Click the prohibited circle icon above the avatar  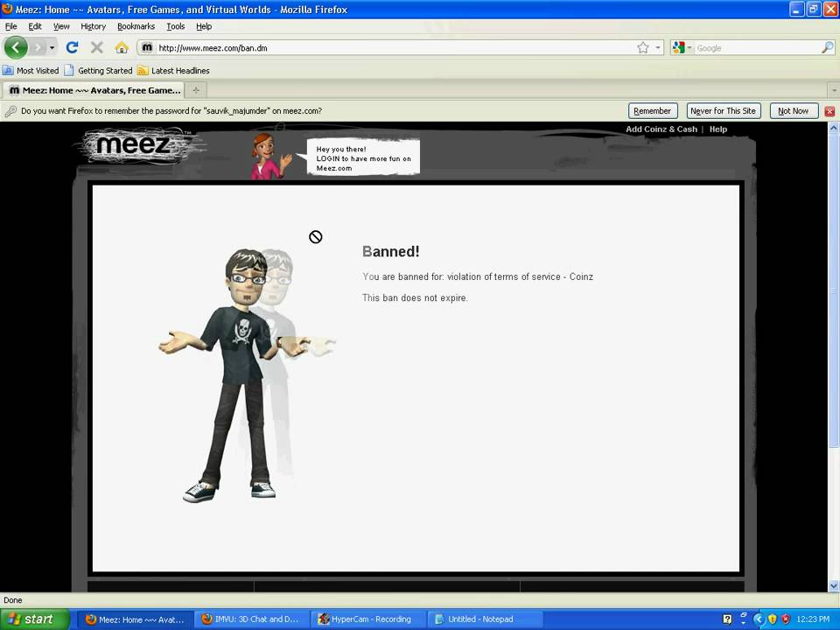point(316,237)
